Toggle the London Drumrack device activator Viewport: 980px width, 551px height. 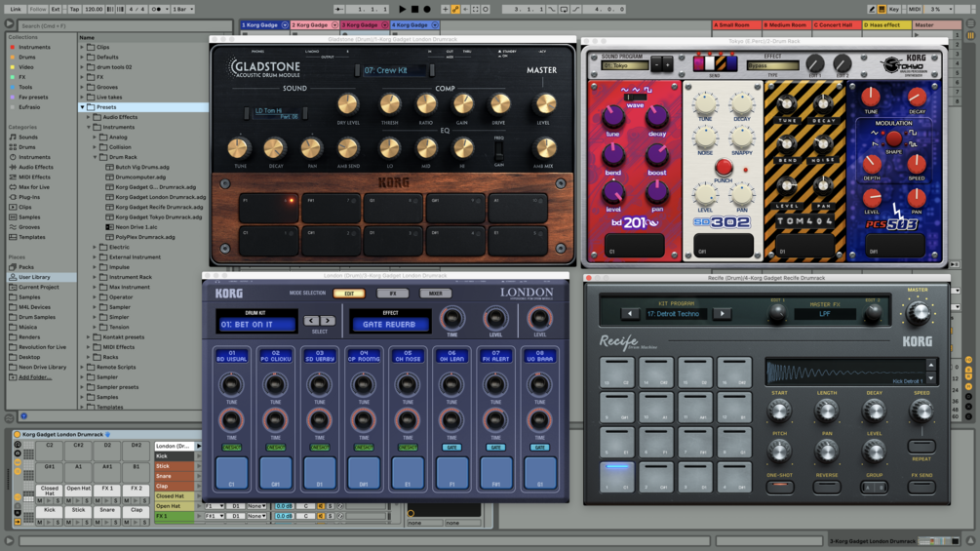pyautogui.click(x=17, y=434)
